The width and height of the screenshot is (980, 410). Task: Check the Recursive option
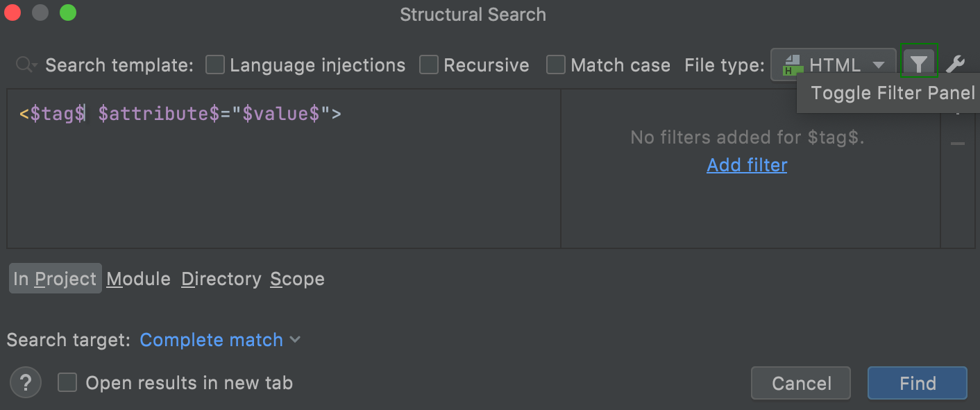pos(429,65)
